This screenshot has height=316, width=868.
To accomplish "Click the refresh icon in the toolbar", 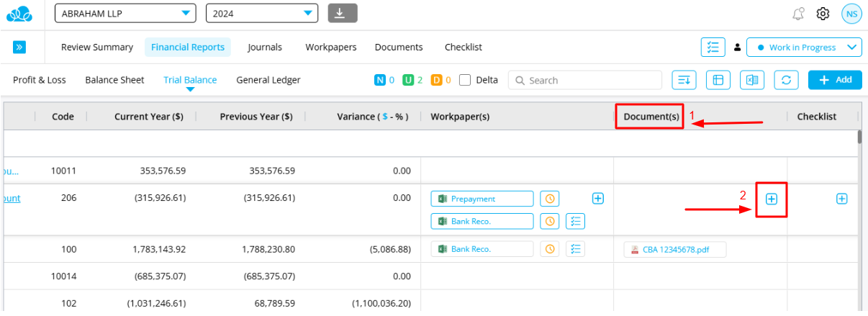I will click(x=786, y=80).
